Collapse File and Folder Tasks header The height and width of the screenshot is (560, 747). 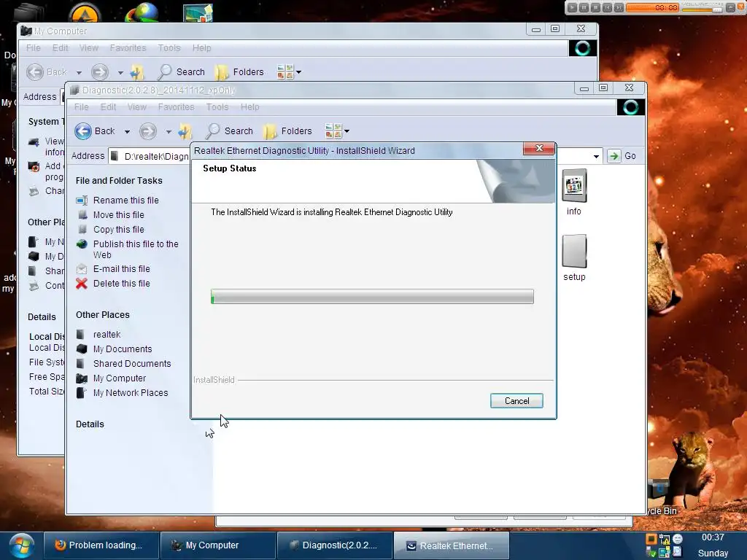[x=119, y=181]
